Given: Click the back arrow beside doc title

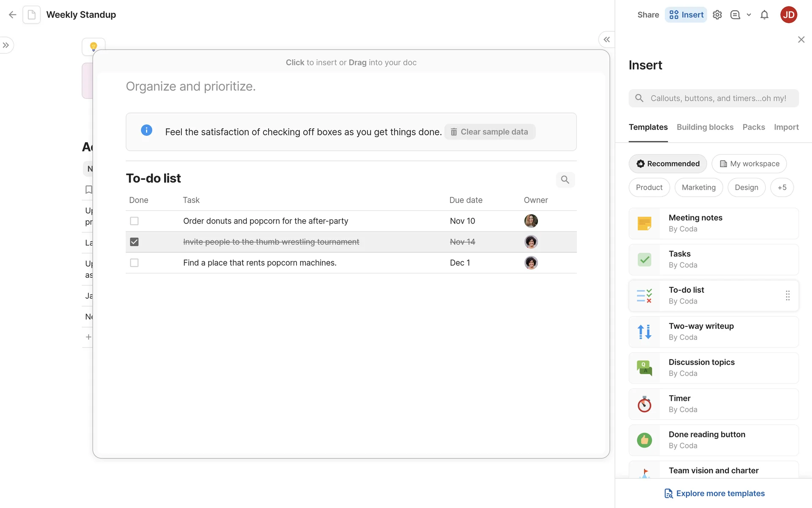Looking at the screenshot, I should (12, 15).
